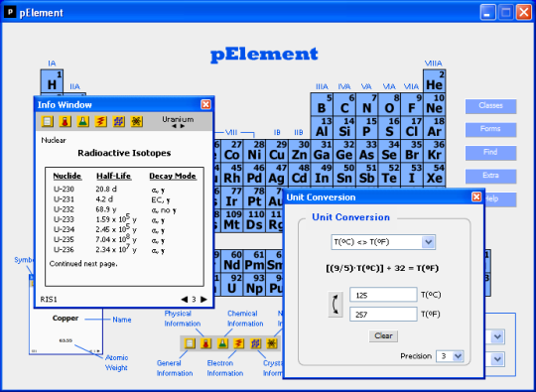Open the Forms button
Viewport: 536px width, 392px height.
coord(490,130)
